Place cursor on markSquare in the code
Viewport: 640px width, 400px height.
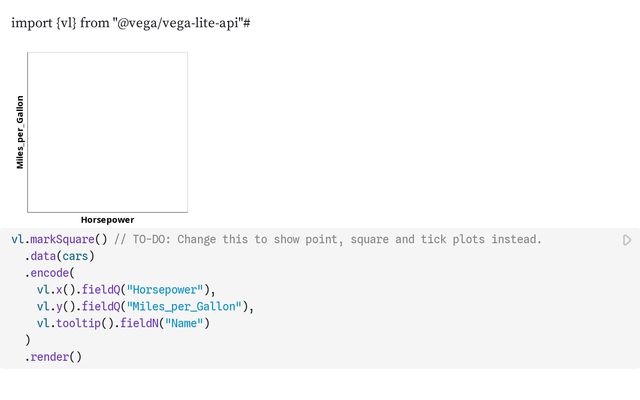(x=62, y=239)
